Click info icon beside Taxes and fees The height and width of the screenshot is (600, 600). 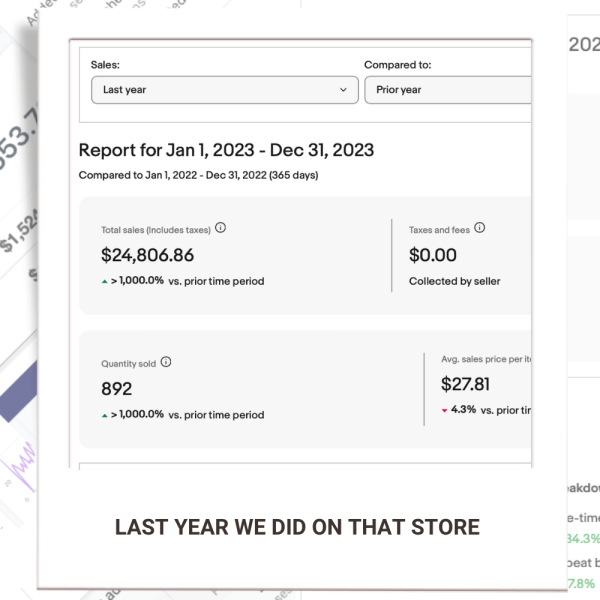(x=479, y=228)
